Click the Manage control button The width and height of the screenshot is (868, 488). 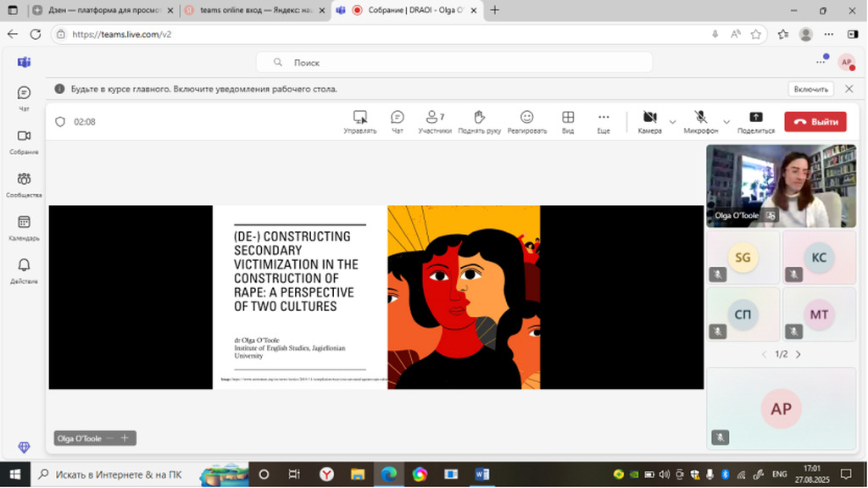359,121
